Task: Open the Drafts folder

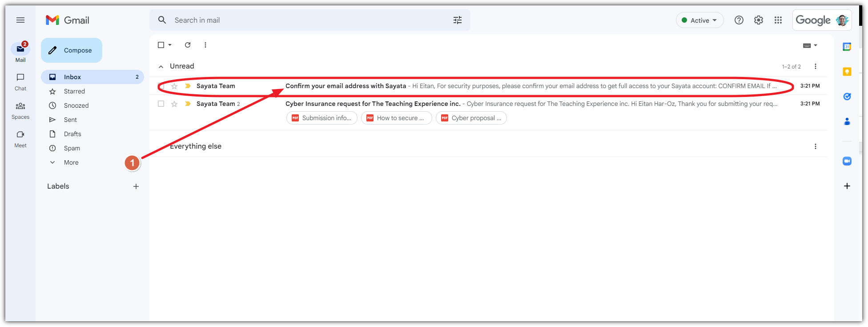Action: 92,134
